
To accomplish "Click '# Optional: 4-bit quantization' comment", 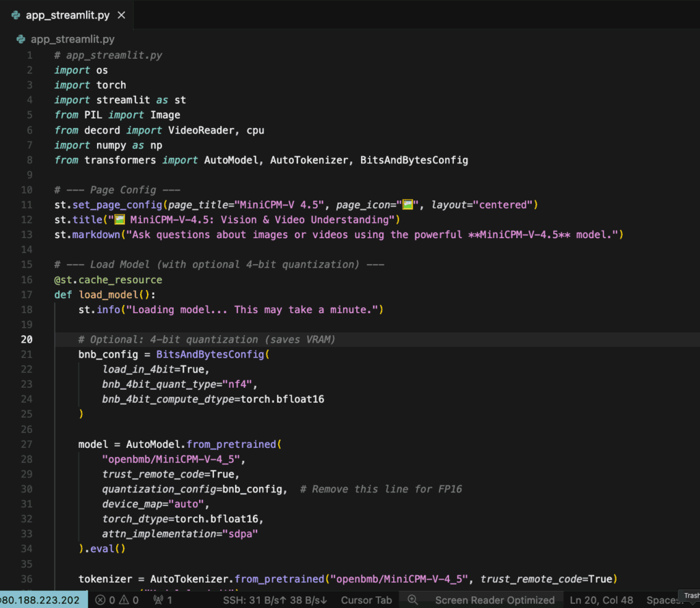I will tap(206, 339).
